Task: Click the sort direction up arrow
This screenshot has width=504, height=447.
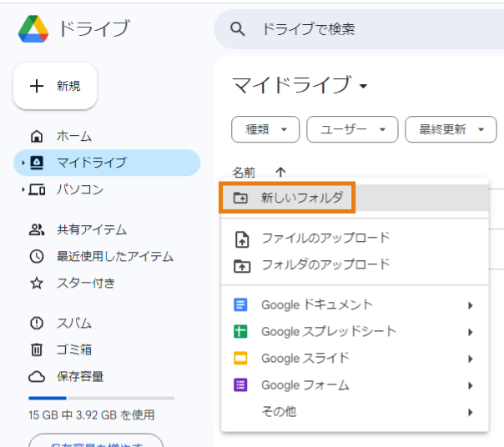Action: (x=280, y=172)
